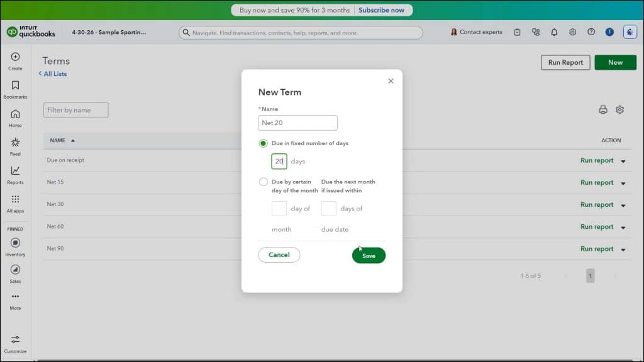Open the Intuit Assist sparkle icon
This screenshot has width=644, height=362.
coord(630,32)
